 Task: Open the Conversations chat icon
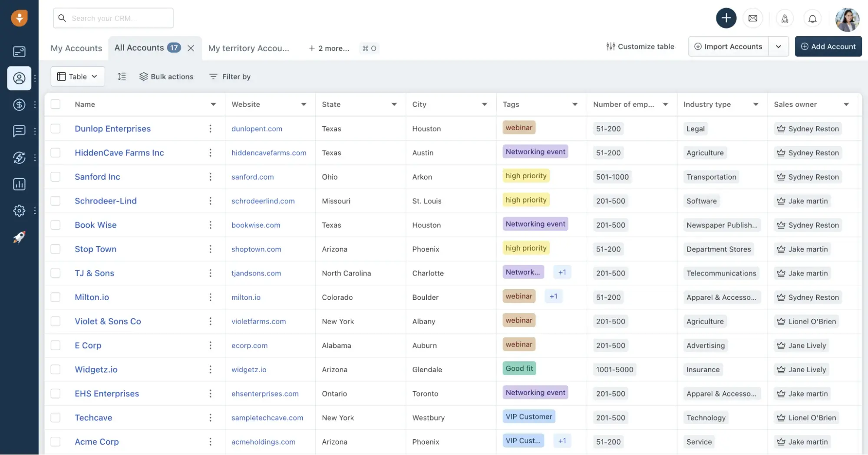pos(19,131)
